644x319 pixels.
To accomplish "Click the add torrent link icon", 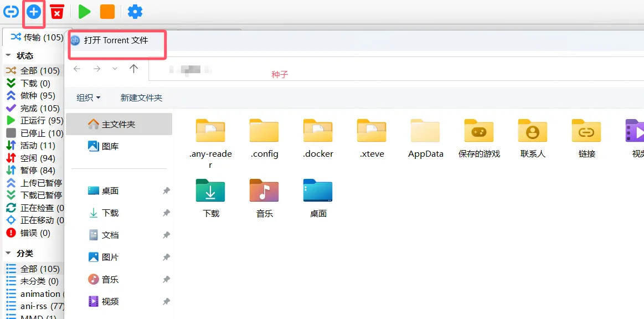I will 11,11.
